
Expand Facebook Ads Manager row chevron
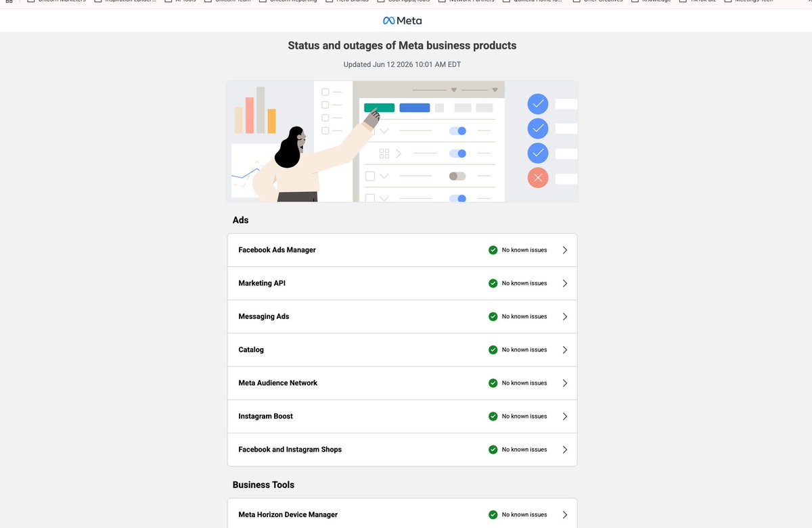point(565,250)
